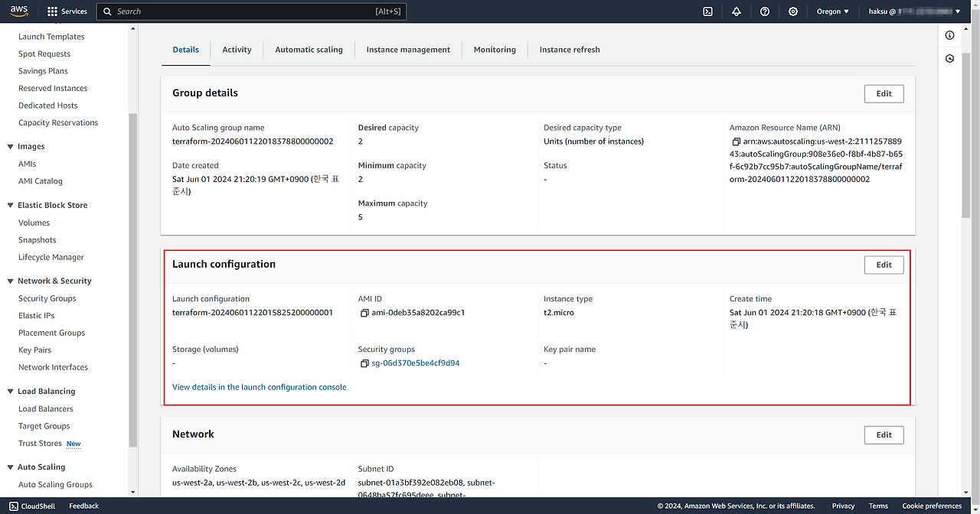Open the help question mark icon
Viewport: 980px width, 514px height.
coord(765,11)
